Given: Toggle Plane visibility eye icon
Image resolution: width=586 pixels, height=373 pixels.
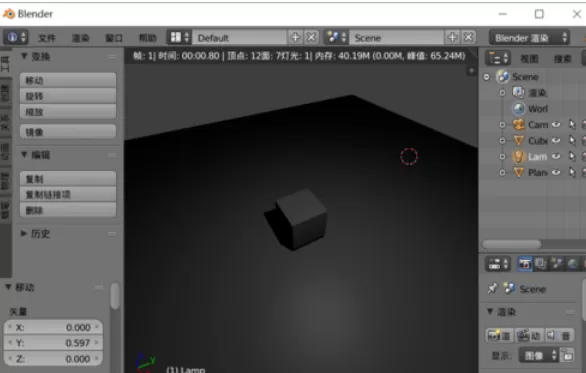Looking at the screenshot, I should (556, 172).
